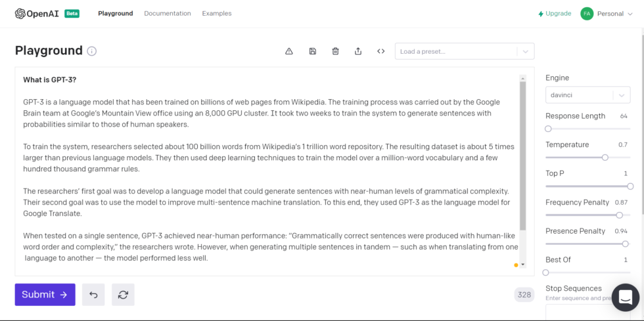Delete preset using trash icon
The image size is (644, 321).
(336, 51)
